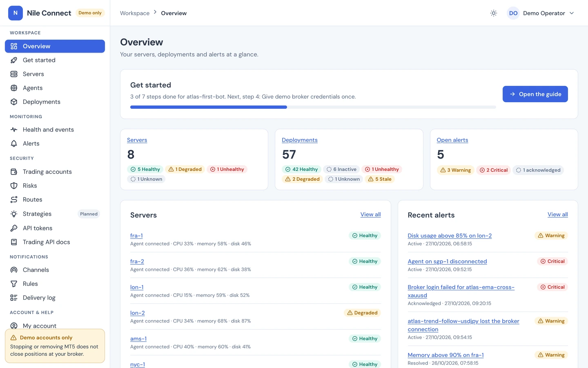Open the Get started sidebar item
Viewport: 588px width, 368px height.
[x=55, y=60]
